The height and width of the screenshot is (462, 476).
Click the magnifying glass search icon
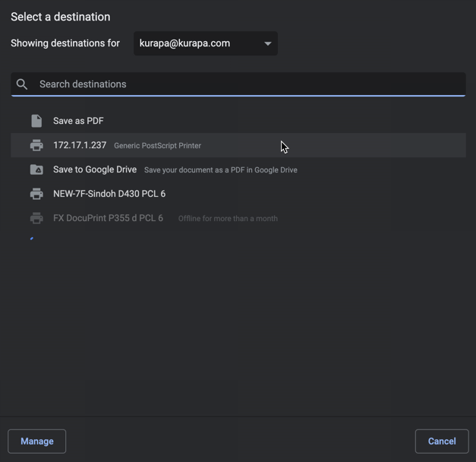(x=22, y=84)
